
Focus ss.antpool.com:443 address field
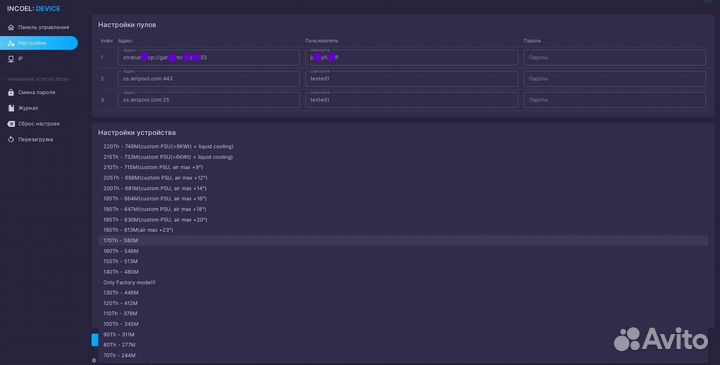209,79
